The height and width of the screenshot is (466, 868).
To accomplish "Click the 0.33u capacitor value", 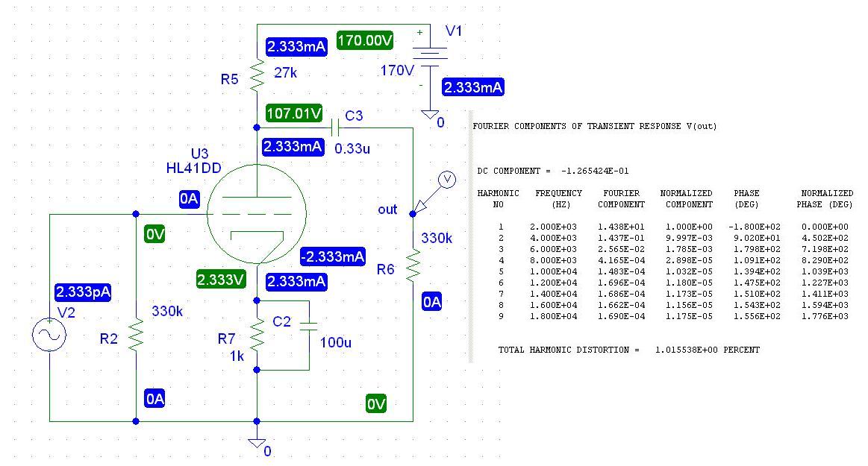I will 352,148.
